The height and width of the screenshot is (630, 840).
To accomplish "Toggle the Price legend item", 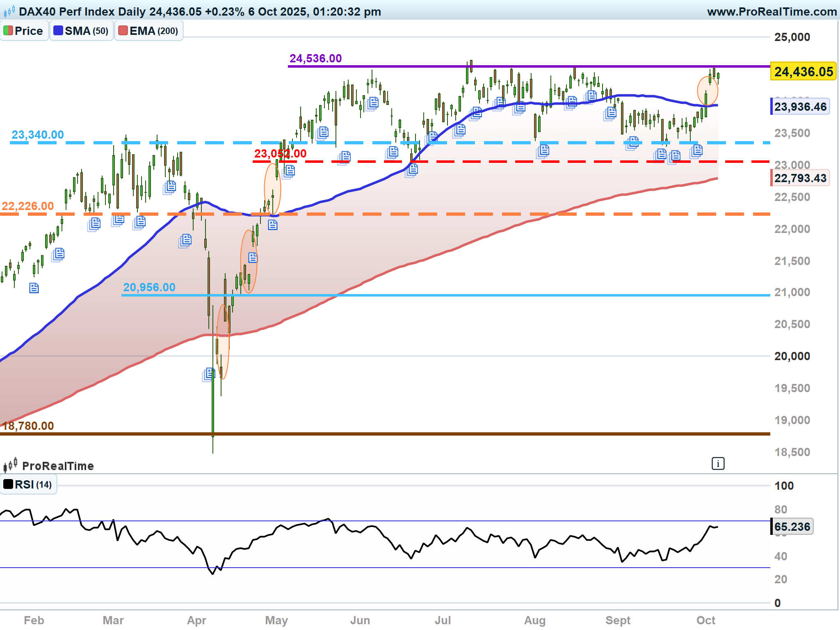I will (x=24, y=31).
